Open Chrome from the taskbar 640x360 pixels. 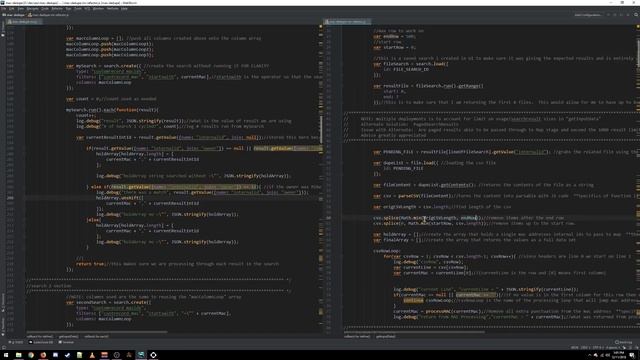pos(31,355)
